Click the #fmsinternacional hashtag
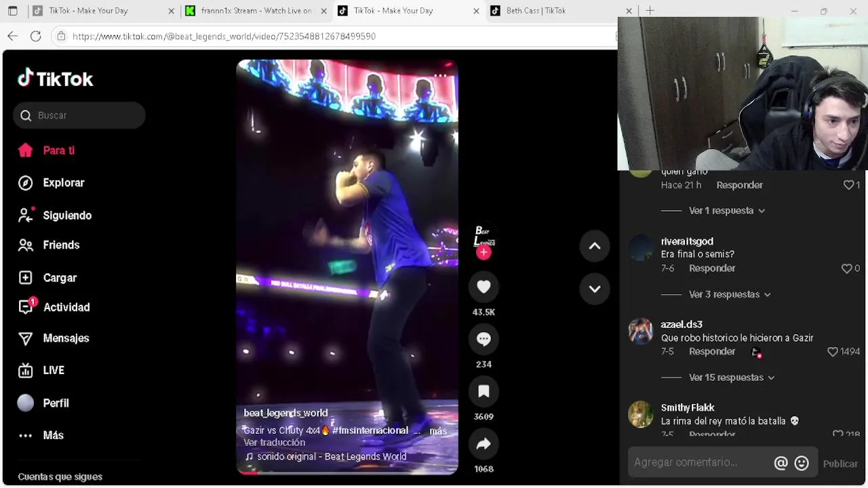 370,431
